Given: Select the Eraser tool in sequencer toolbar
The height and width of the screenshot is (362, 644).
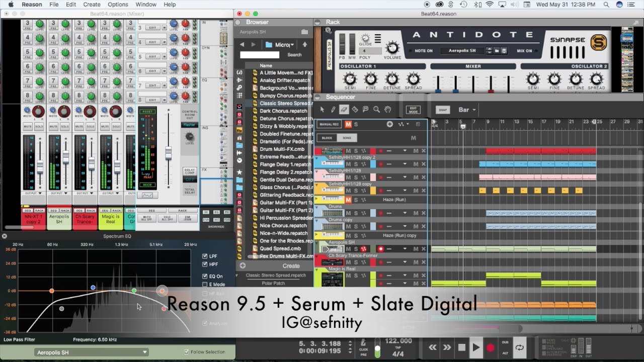Looking at the screenshot, I should (x=344, y=109).
